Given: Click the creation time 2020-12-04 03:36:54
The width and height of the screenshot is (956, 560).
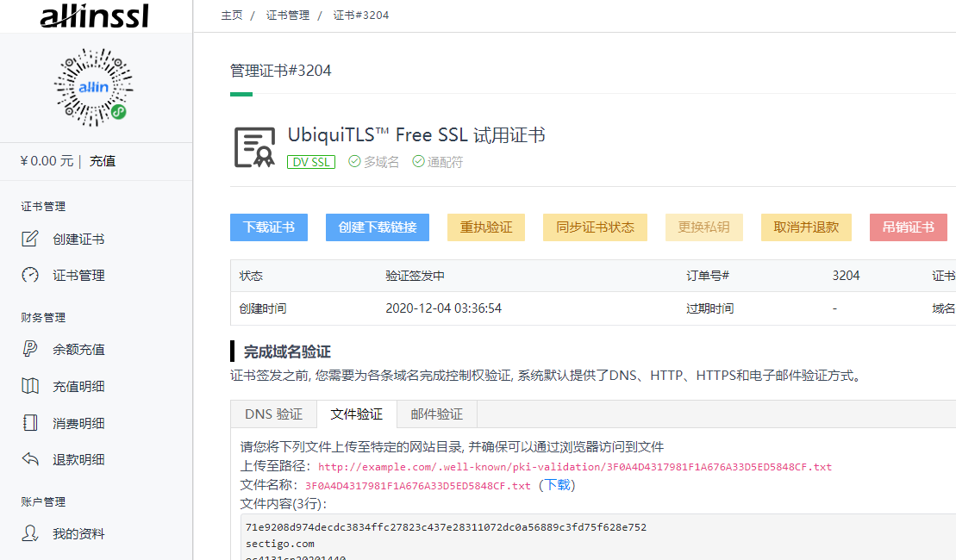Looking at the screenshot, I should pyautogui.click(x=443, y=309).
